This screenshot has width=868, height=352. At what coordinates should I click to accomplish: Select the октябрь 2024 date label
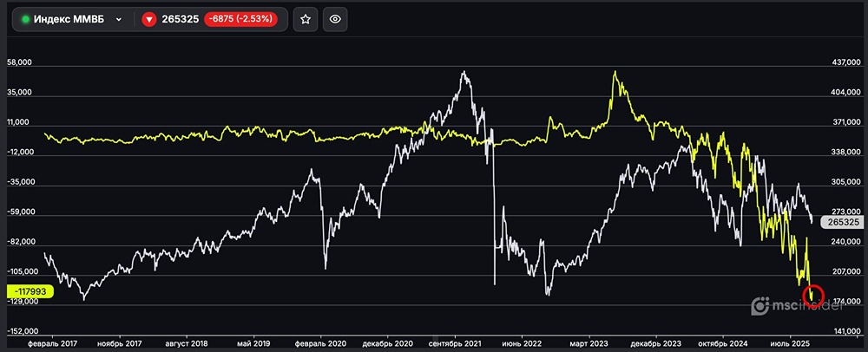(x=724, y=342)
